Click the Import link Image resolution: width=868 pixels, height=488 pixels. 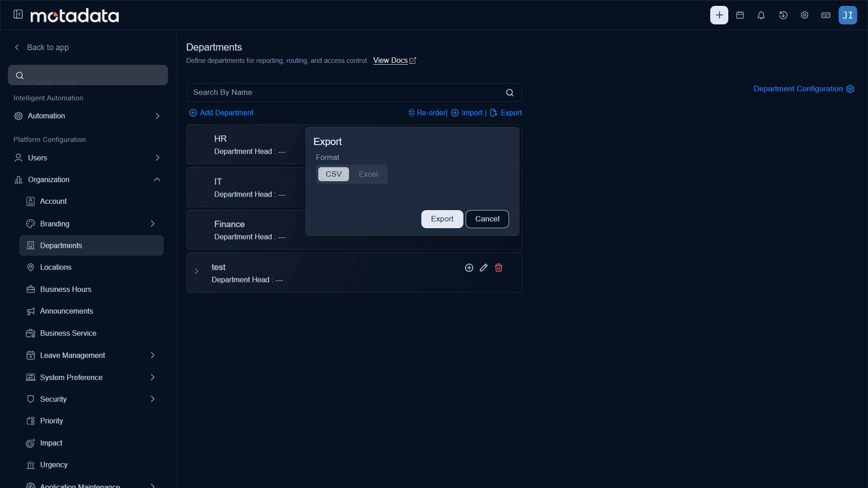point(467,113)
